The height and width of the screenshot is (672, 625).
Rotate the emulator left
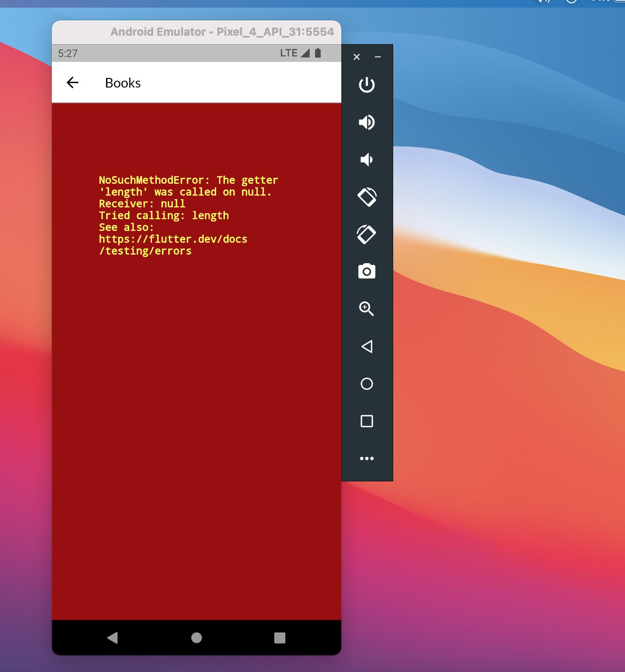[367, 197]
